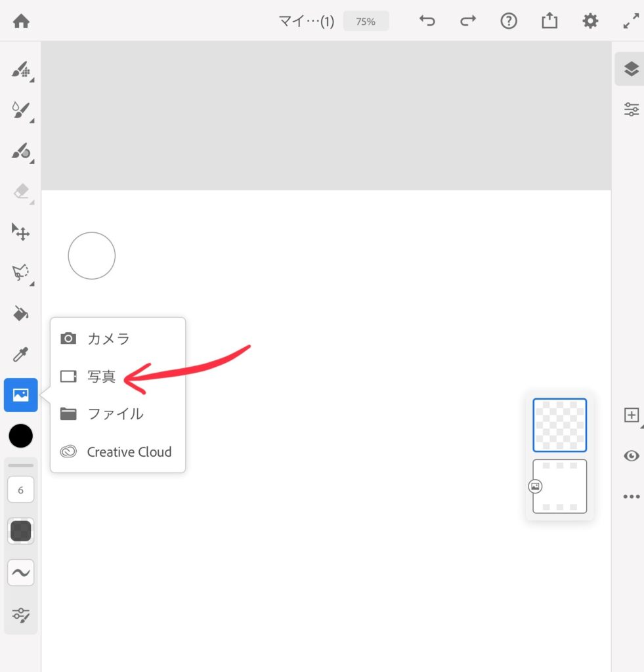This screenshot has width=644, height=672.
Task: Click the image layer badge icon
Action: coord(535,486)
